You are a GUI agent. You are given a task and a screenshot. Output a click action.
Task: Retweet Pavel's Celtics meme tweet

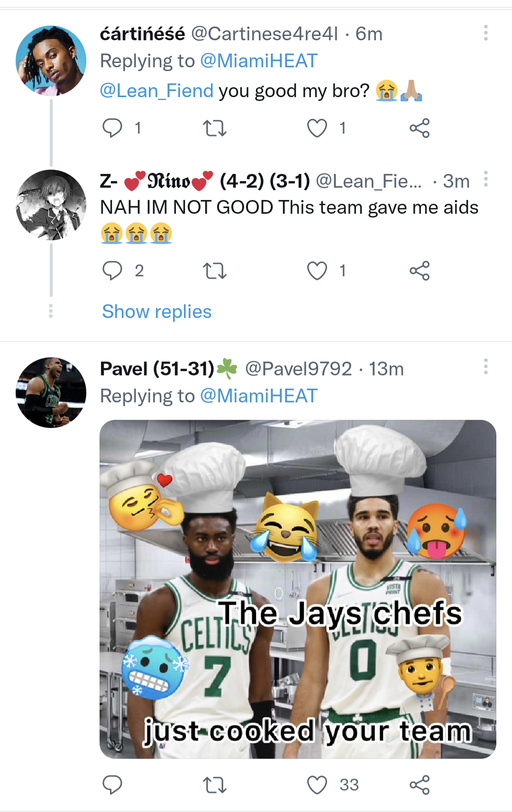pos(214,785)
